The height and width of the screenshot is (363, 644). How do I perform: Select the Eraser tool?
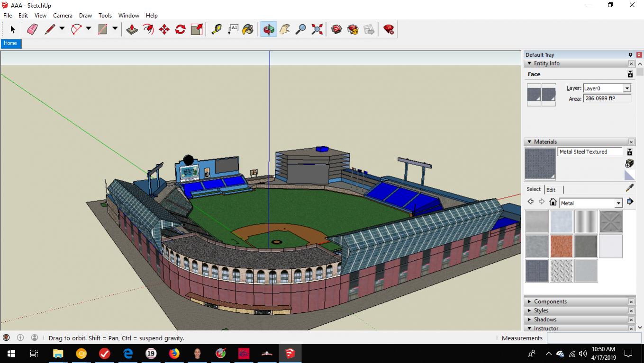pos(32,29)
